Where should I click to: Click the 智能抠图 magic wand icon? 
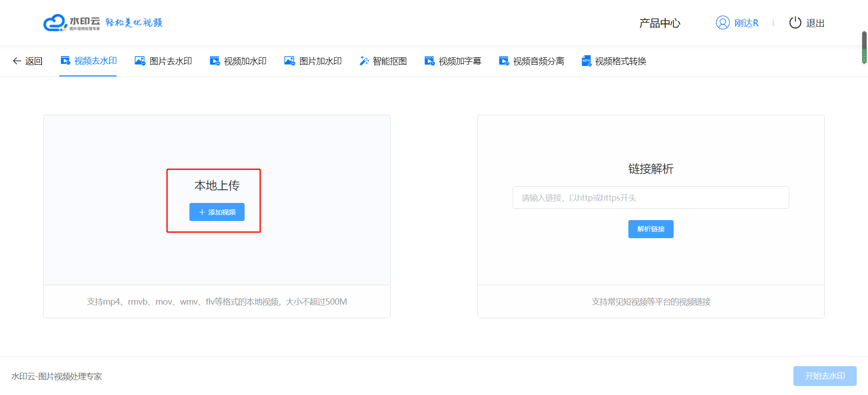coord(364,61)
